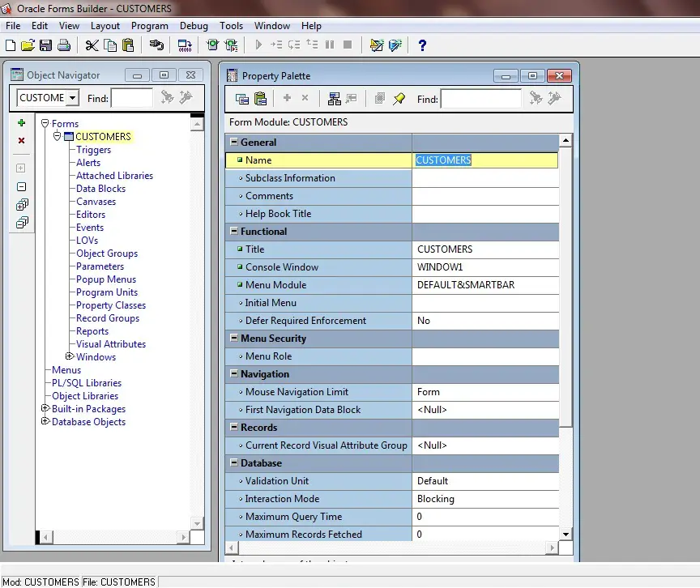Toggle the Freeze/Unfreeze pin icon
Viewport: 700px width, 588px height.
pyautogui.click(x=399, y=99)
